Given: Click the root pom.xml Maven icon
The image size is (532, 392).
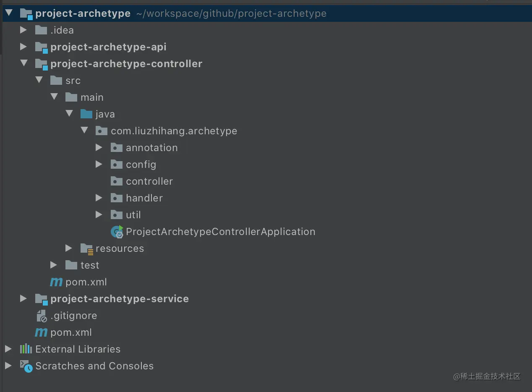Looking at the screenshot, I should click(x=41, y=332).
